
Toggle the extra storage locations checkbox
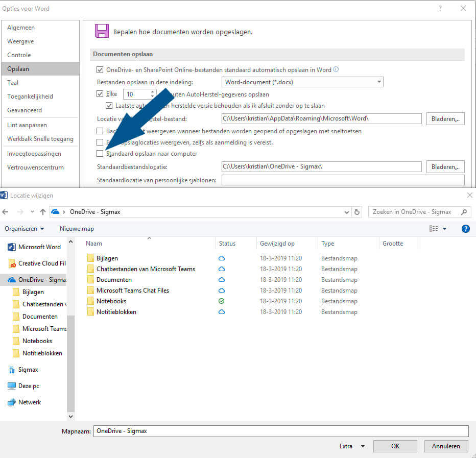[100, 142]
